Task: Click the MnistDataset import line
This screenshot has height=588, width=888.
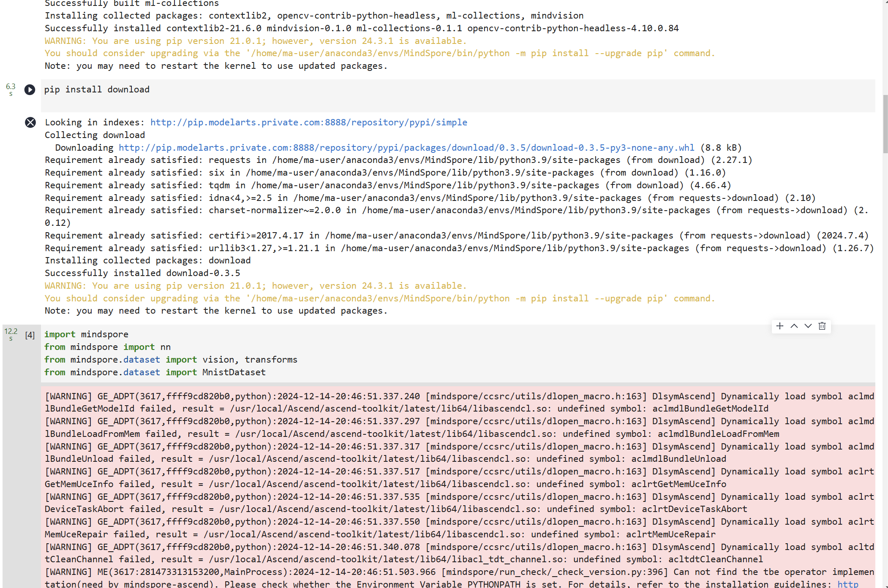Action: tap(155, 372)
